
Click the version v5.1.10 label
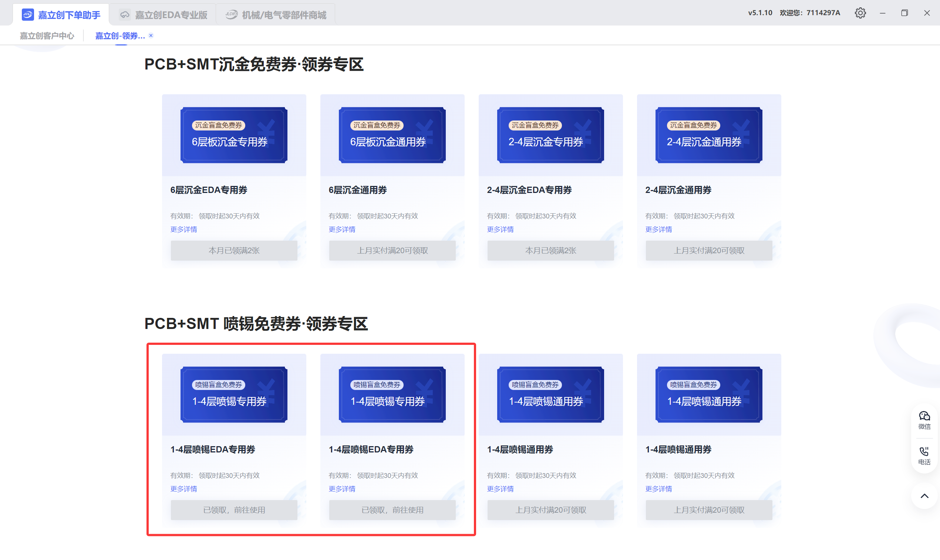click(760, 13)
